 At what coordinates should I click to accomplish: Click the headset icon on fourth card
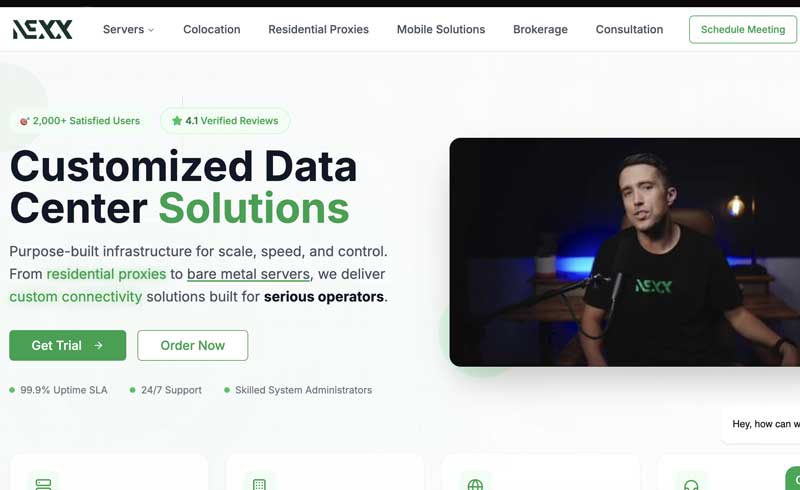[691, 484]
